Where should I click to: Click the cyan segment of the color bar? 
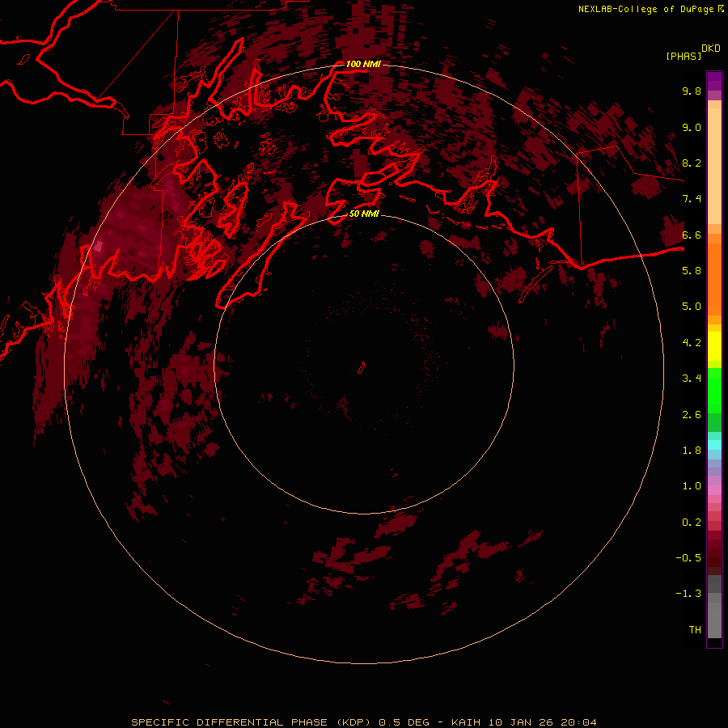[714, 444]
